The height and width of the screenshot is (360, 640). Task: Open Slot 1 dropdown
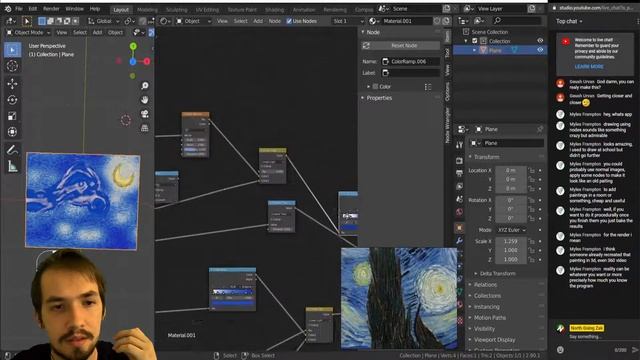point(347,21)
